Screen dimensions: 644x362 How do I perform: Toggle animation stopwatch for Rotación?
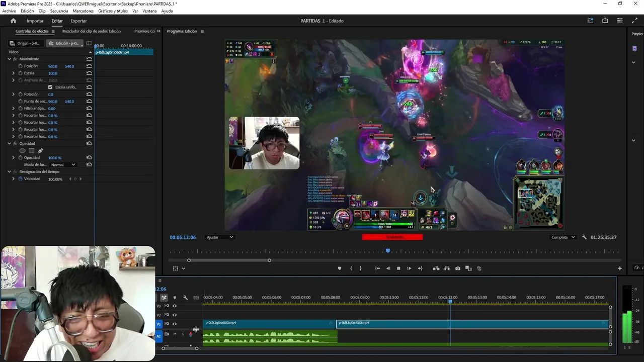coord(21,94)
